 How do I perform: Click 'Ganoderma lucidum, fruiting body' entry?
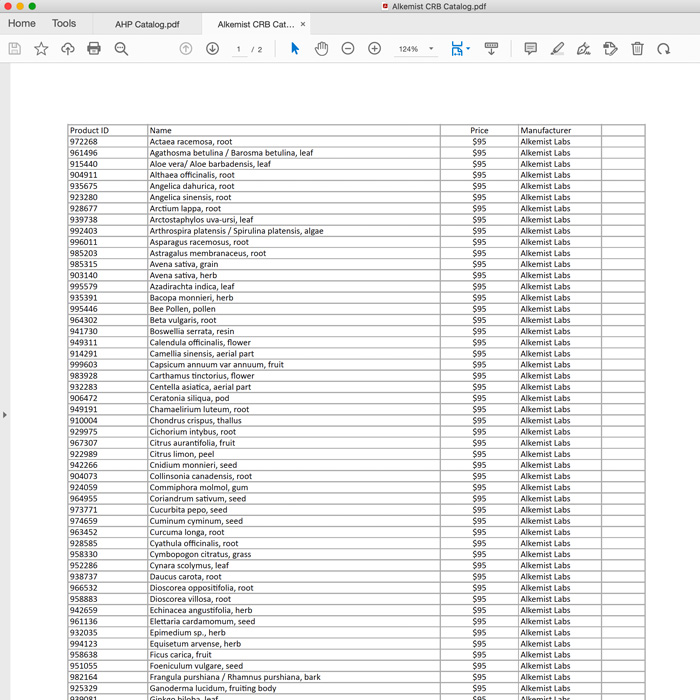coord(212,688)
